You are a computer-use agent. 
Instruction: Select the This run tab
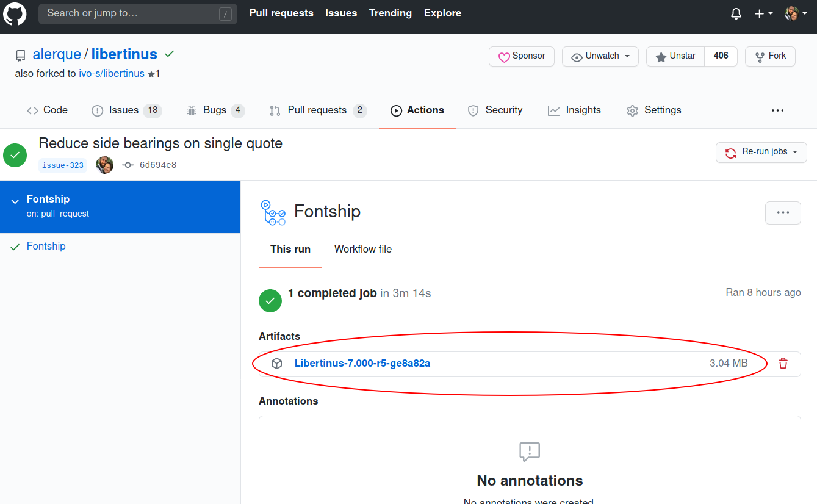tap(290, 249)
